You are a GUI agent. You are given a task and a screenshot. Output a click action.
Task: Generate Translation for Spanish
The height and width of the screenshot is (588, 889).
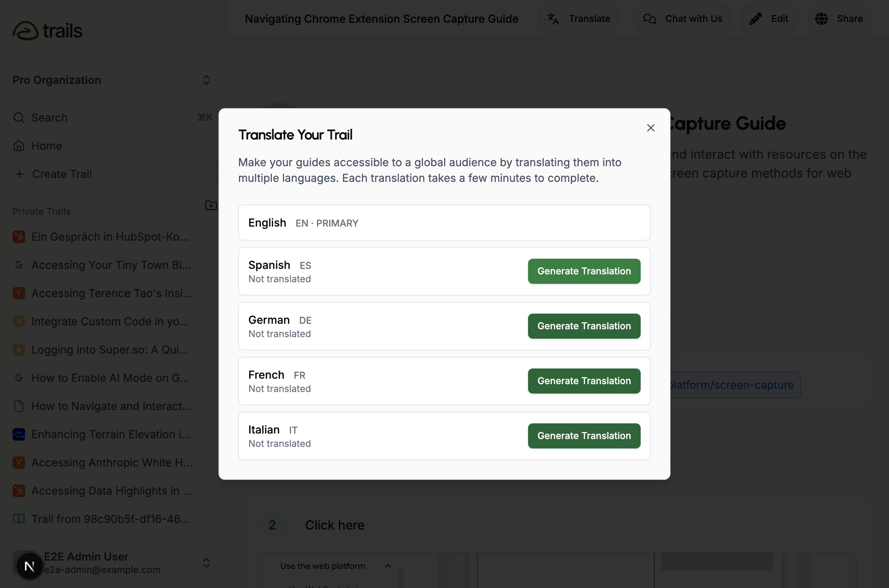(x=584, y=271)
